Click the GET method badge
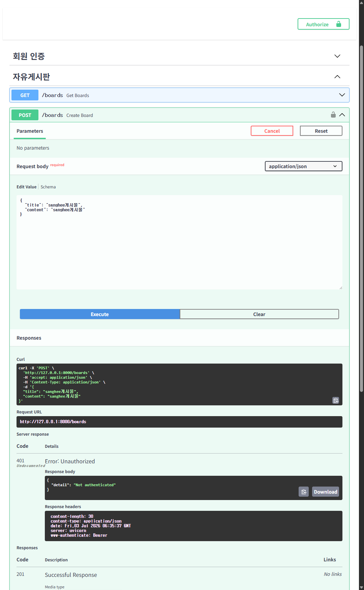Viewport: 364px width, 590px height. tap(25, 95)
